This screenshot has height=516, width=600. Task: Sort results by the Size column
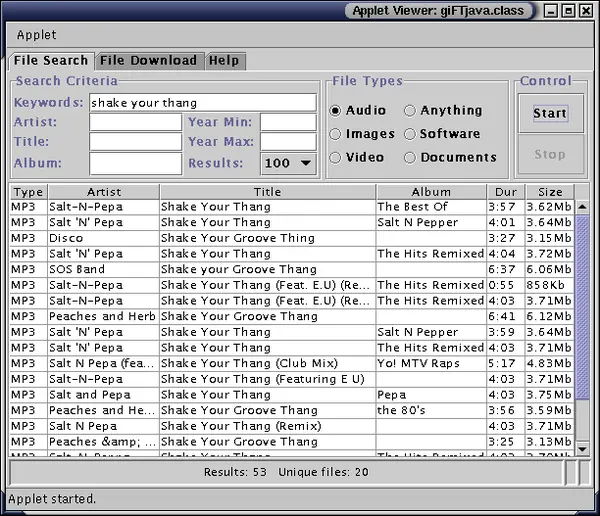pyautogui.click(x=550, y=192)
